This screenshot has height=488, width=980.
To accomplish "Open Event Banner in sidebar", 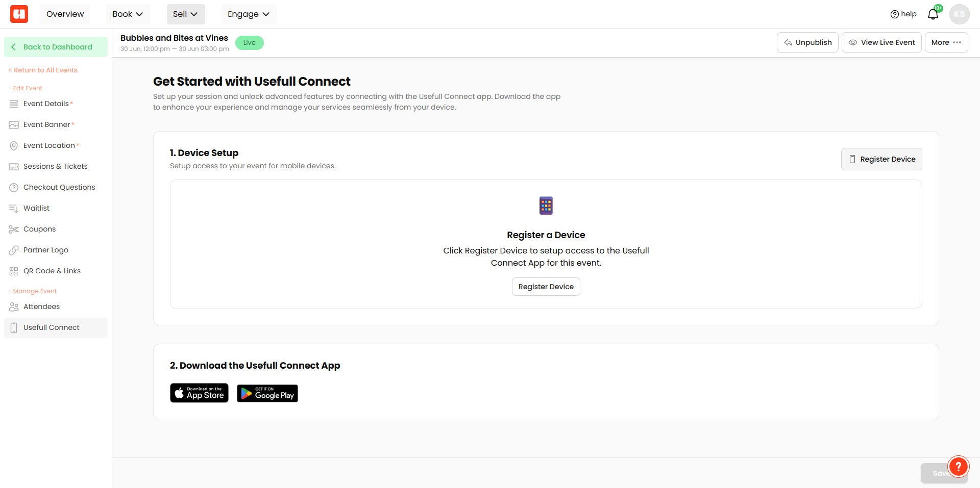I will point(56,125).
